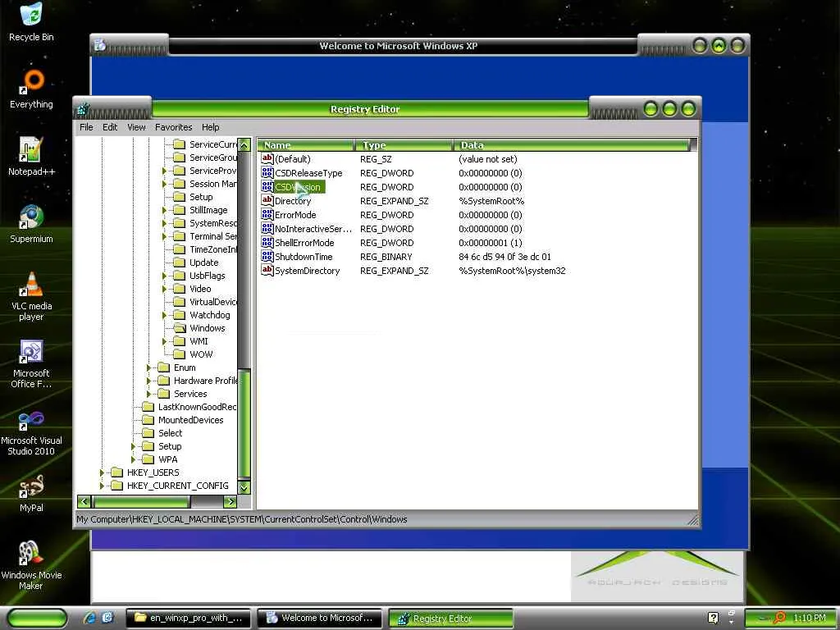Click the SystemDirectory string value icon

(267, 270)
